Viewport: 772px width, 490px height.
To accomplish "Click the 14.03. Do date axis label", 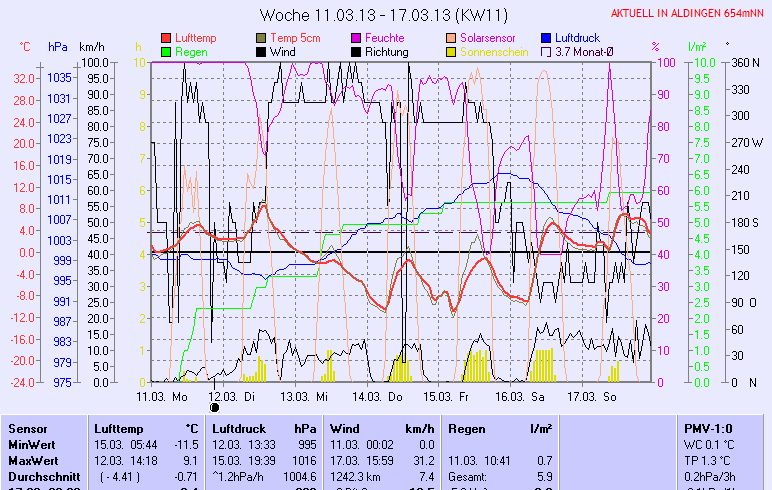I will click(384, 396).
